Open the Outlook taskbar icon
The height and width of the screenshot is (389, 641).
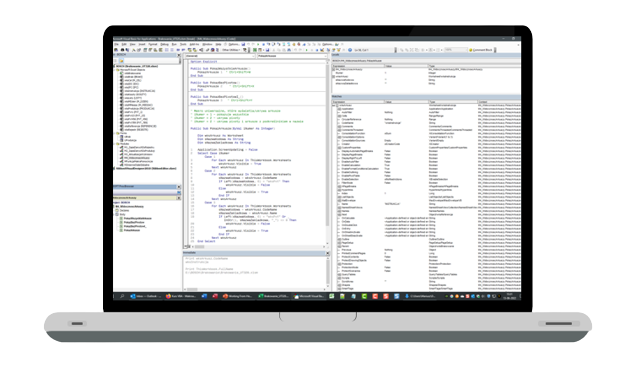[x=146, y=296]
